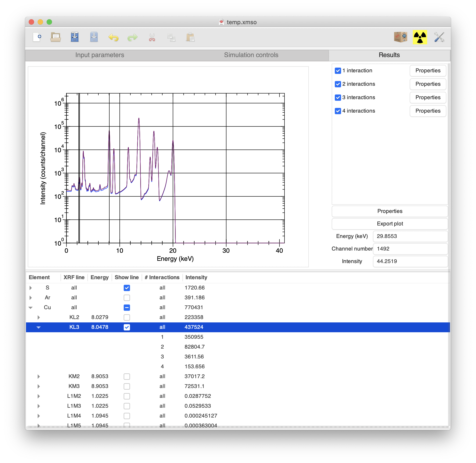Expand the L1M2 line row
476x463 pixels.
point(39,396)
